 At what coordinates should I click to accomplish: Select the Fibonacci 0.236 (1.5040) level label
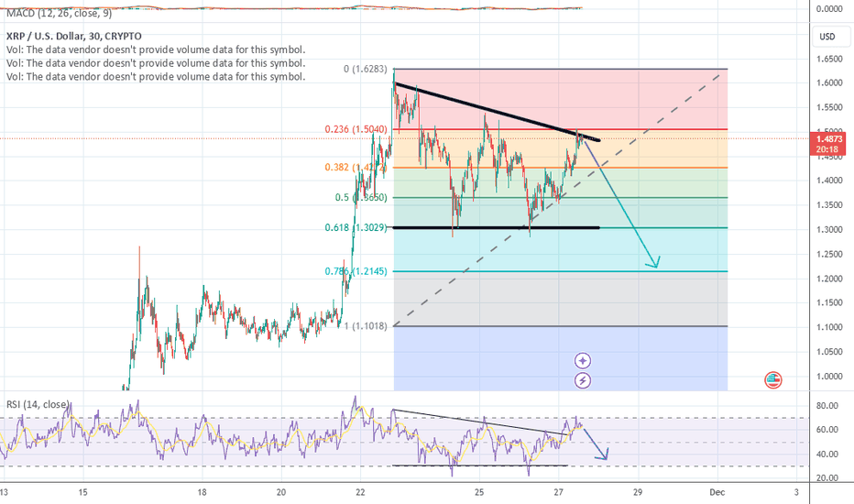coord(356,129)
